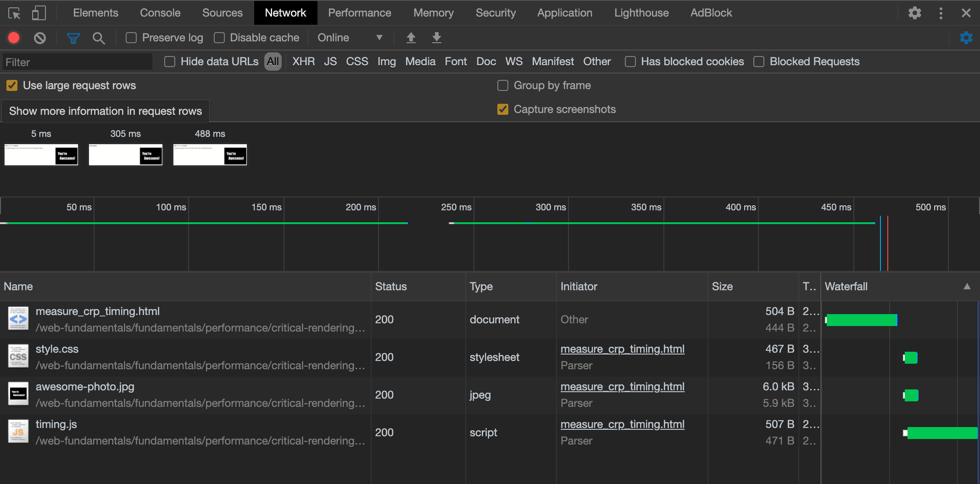Click the export HAR download icon
Viewport: 980px width, 484px height.
coord(436,38)
